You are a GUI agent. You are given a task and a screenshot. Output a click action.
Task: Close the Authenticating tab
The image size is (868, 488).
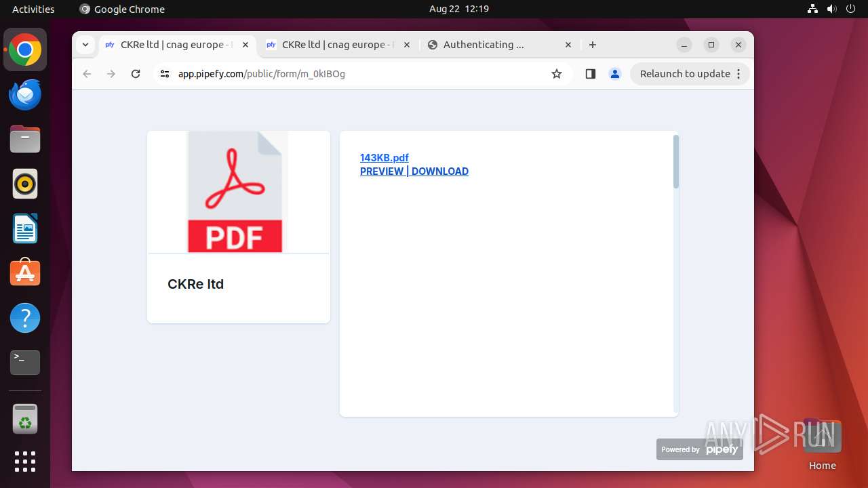pos(568,45)
